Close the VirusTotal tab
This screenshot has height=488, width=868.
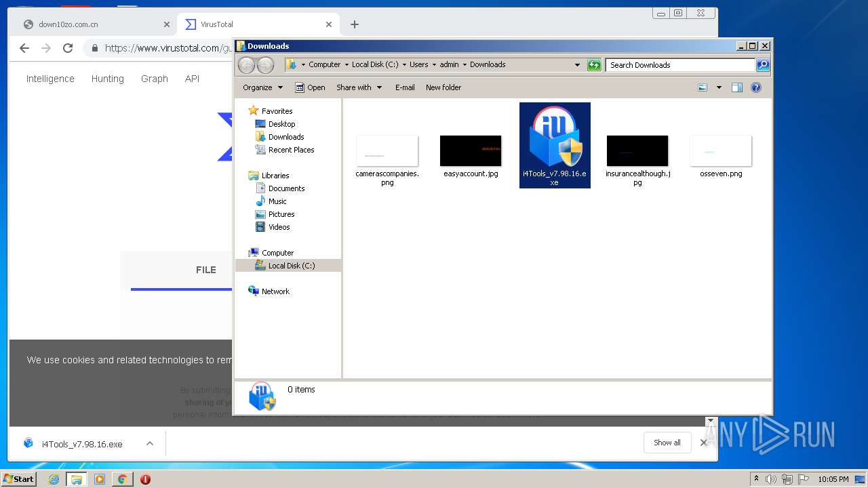[x=329, y=24]
